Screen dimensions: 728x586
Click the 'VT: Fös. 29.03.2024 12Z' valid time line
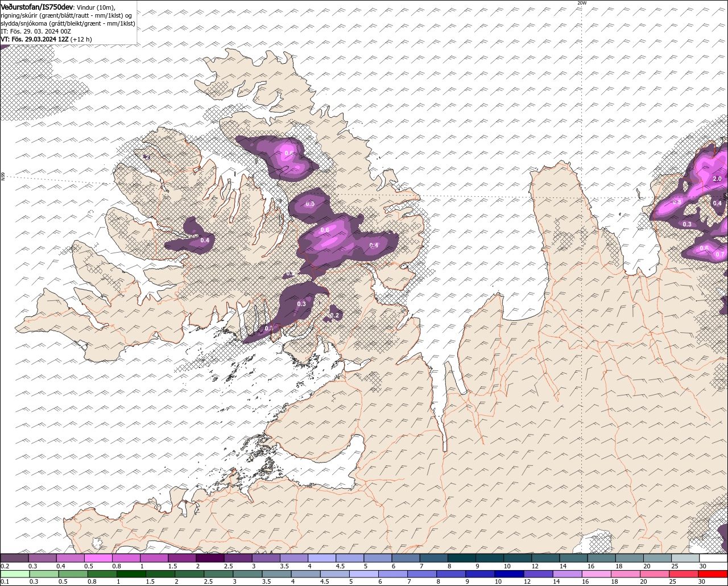coord(34,39)
